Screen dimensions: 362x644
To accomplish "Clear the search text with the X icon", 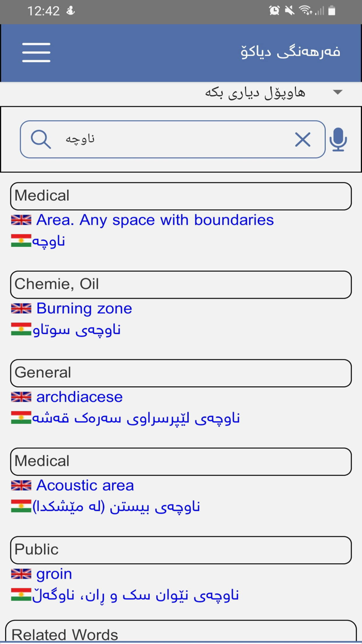I will 303,139.
